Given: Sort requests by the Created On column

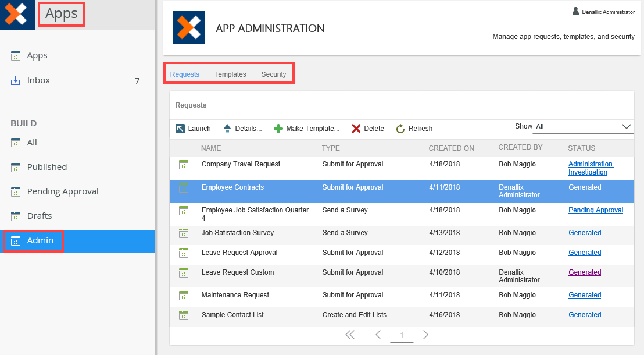Looking at the screenshot, I should point(451,148).
